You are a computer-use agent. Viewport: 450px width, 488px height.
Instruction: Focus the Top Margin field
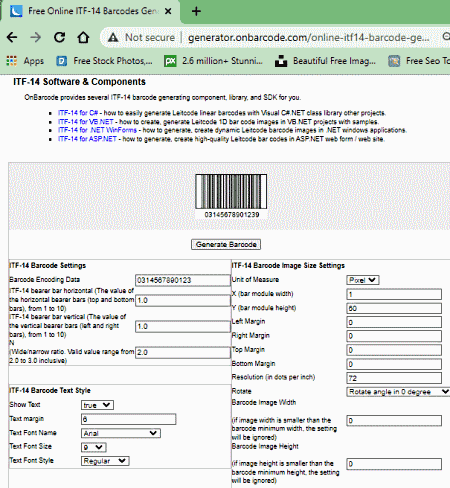tap(394, 350)
